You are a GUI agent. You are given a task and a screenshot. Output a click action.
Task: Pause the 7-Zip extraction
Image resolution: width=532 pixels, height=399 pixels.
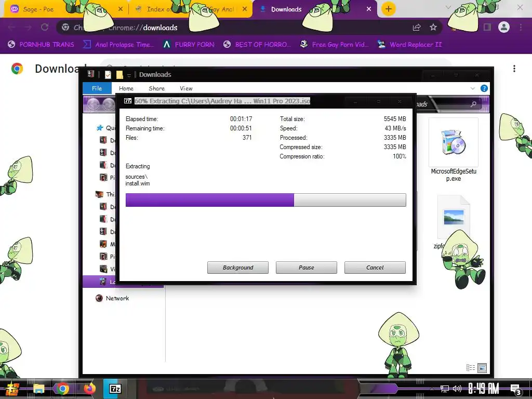tap(307, 268)
